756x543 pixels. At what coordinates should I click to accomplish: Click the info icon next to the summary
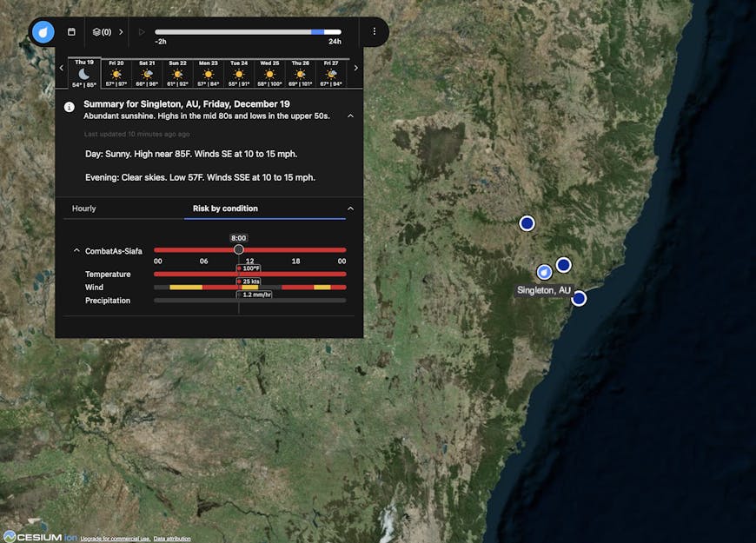tap(69, 107)
